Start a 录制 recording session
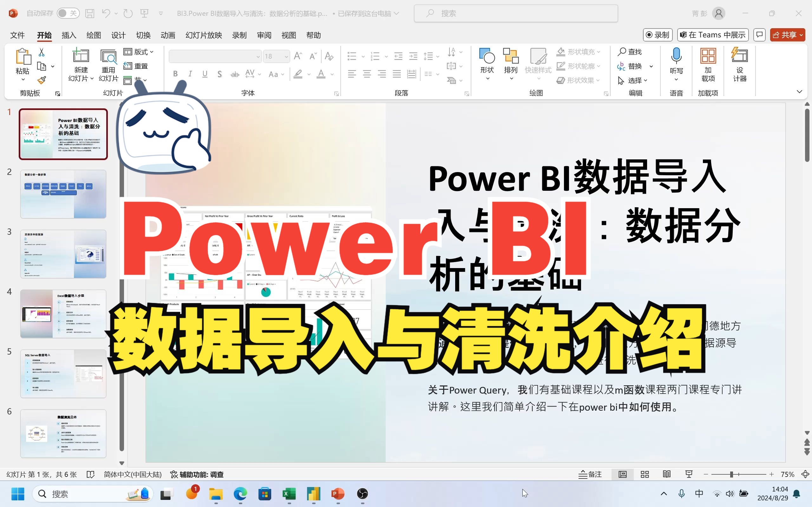The width and height of the screenshot is (812, 507). tap(658, 35)
